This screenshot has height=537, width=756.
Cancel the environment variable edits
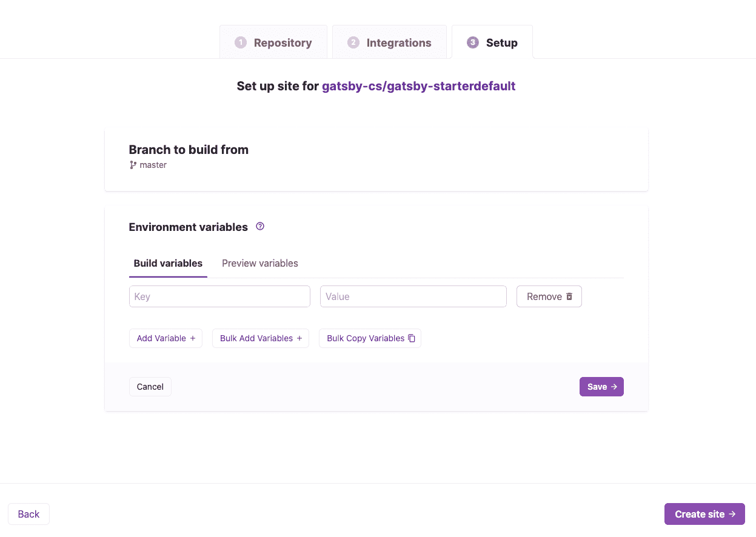pyautogui.click(x=150, y=387)
